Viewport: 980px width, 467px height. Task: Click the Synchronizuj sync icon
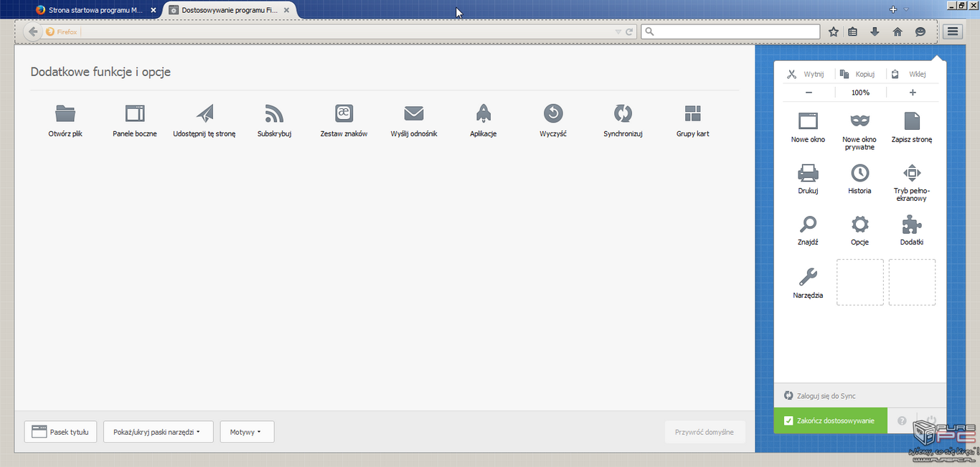point(622,113)
